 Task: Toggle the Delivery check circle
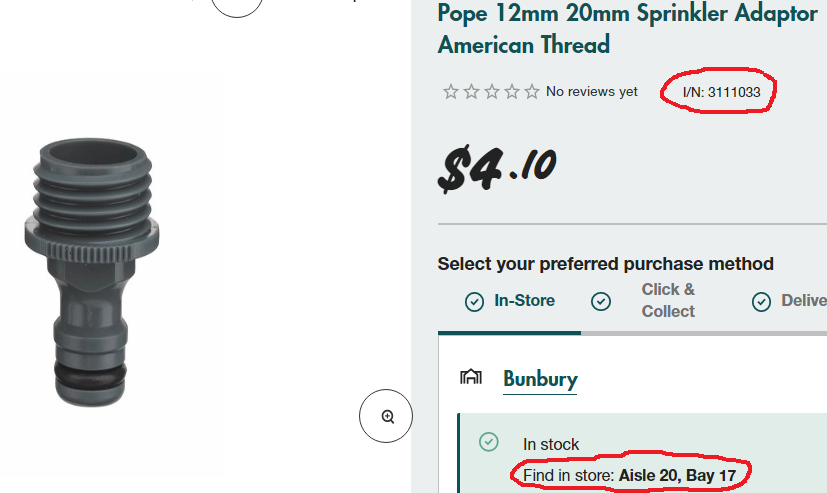coord(762,301)
